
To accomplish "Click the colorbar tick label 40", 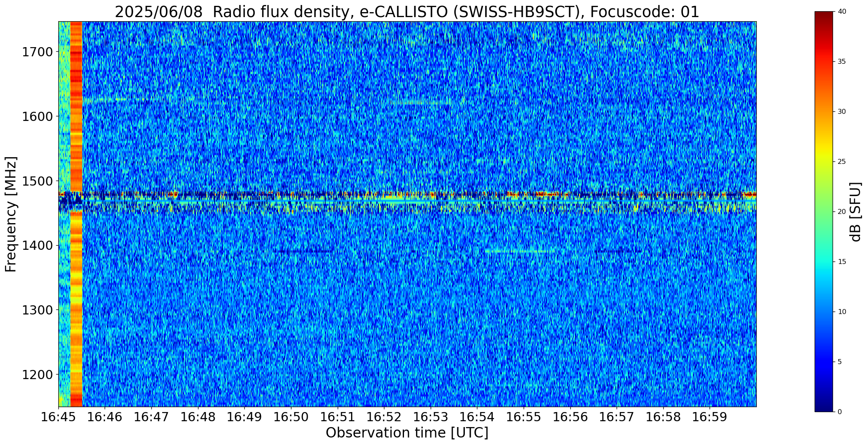I will point(842,12).
